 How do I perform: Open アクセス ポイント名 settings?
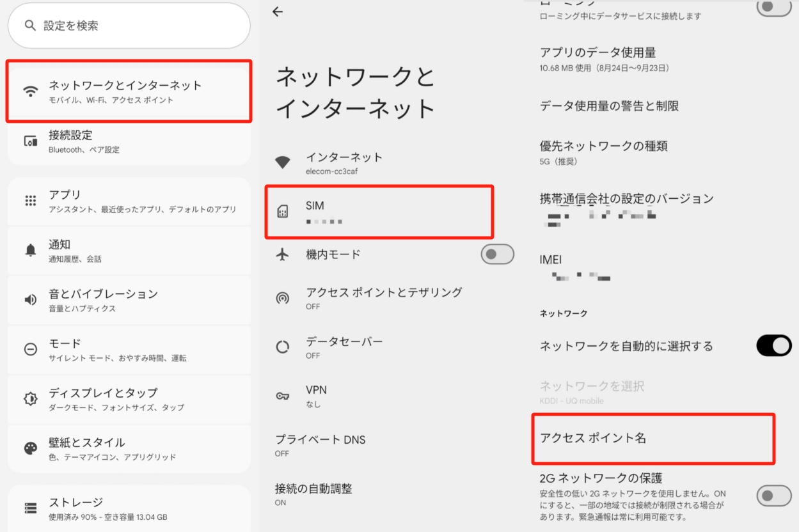[653, 438]
